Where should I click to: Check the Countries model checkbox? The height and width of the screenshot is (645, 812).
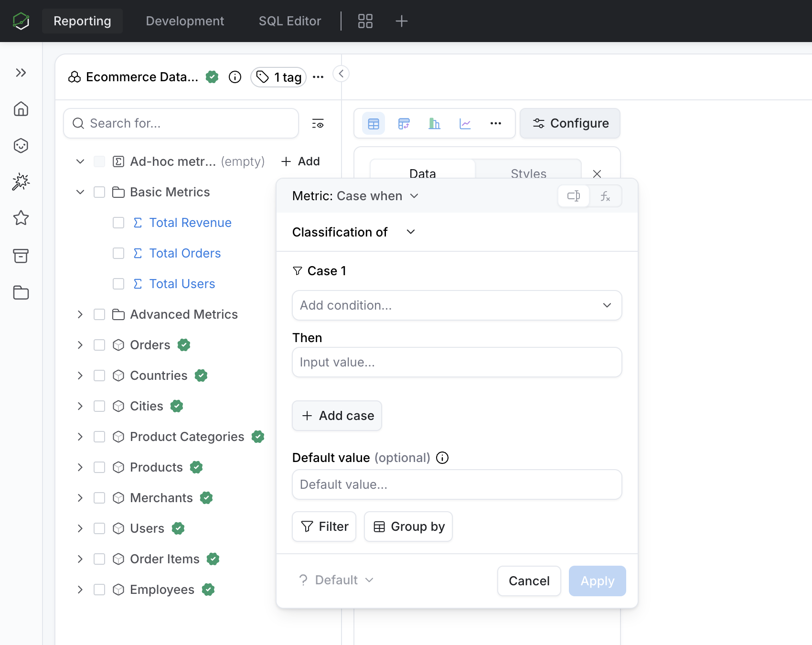[99, 376]
